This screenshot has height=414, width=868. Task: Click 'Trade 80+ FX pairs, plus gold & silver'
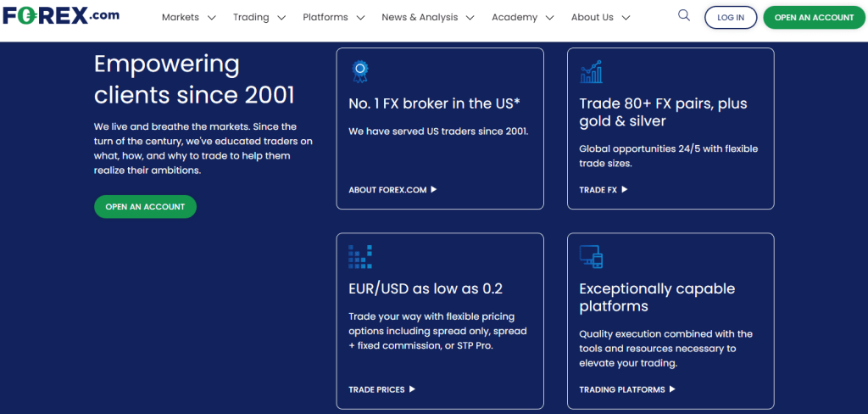coord(663,113)
